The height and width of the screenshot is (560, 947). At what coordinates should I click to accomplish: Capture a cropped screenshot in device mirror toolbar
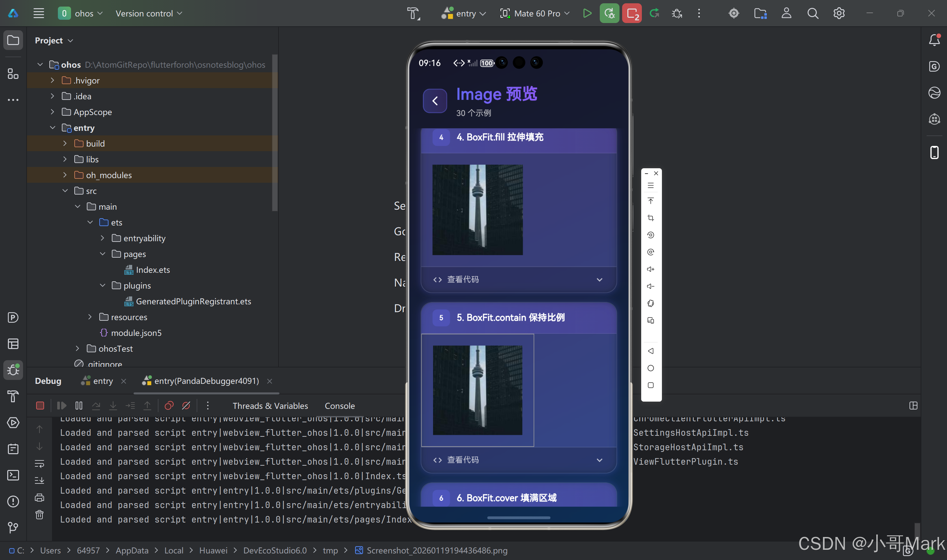651,218
